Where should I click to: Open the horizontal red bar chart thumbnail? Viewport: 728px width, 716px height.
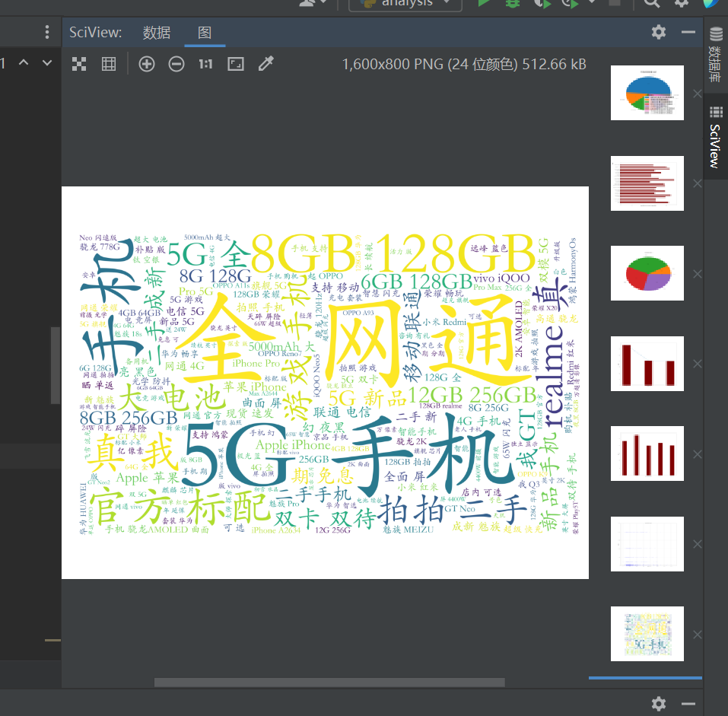click(x=647, y=183)
